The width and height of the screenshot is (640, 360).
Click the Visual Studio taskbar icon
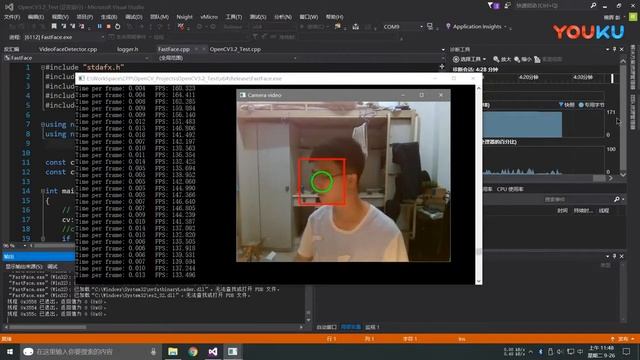(213, 351)
